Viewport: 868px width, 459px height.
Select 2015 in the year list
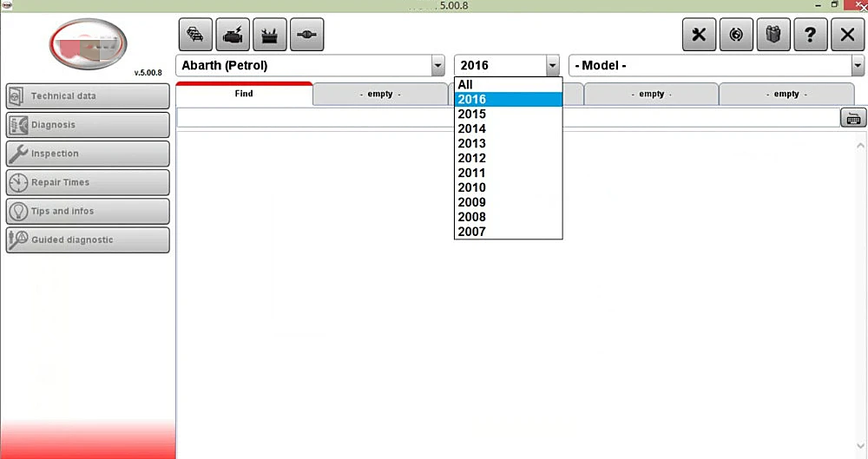(x=508, y=114)
